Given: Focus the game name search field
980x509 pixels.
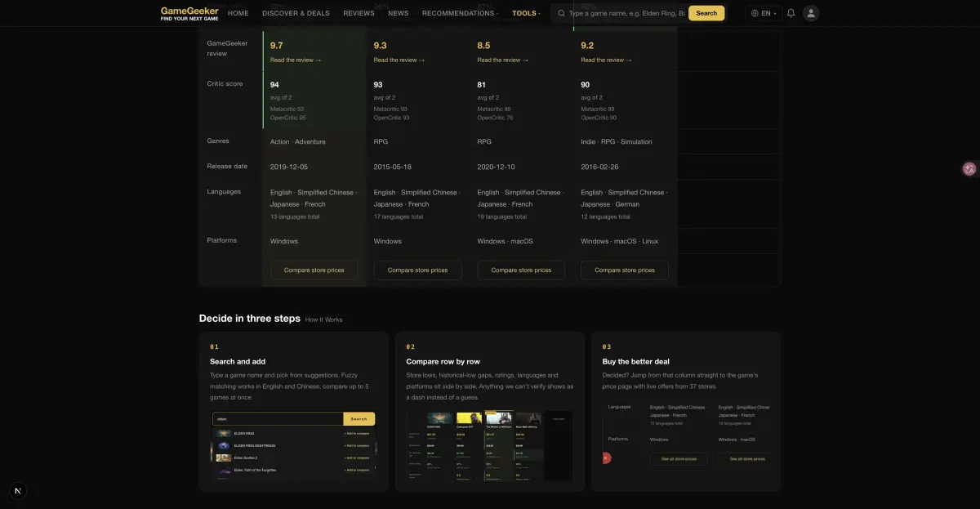Looking at the screenshot, I should tap(626, 13).
